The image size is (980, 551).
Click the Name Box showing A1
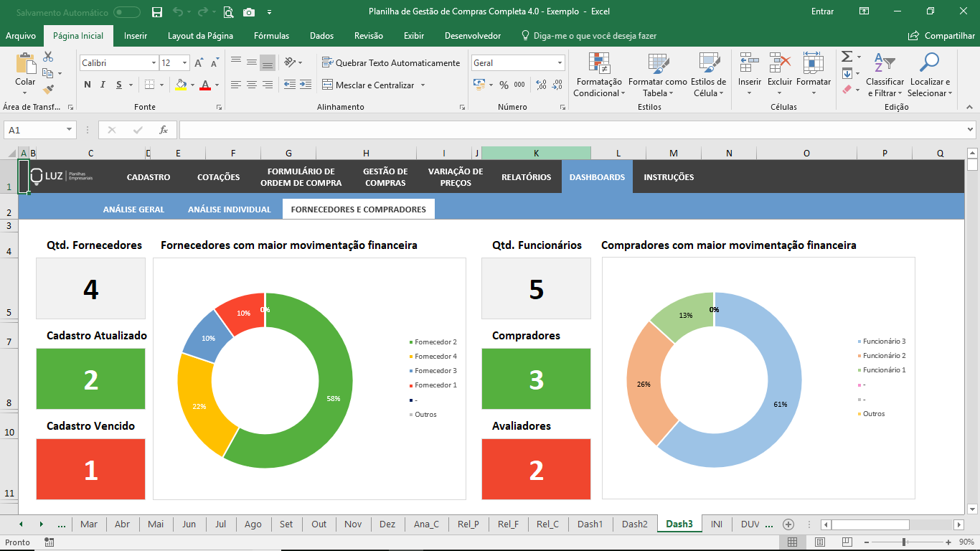point(34,130)
